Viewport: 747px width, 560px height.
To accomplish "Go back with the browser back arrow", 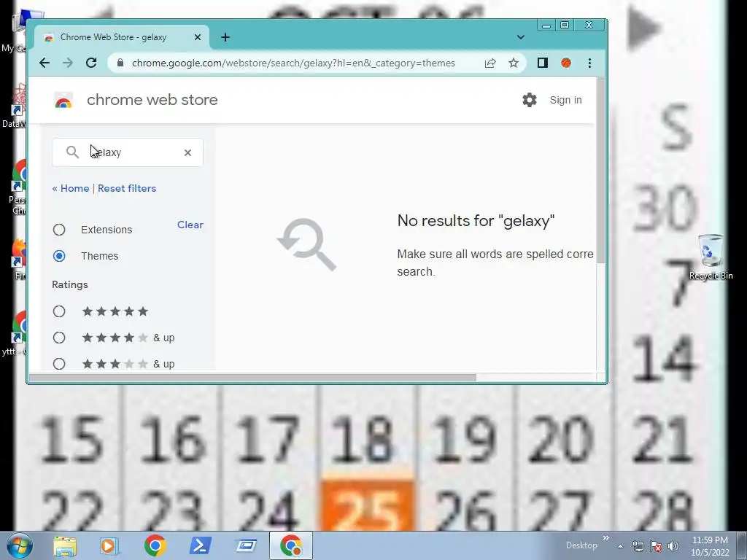I will tap(44, 63).
